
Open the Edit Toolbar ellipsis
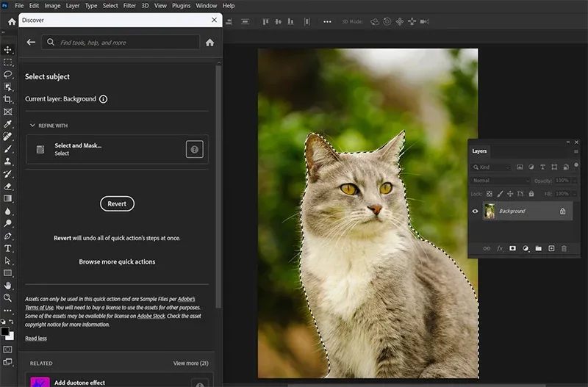7,310
